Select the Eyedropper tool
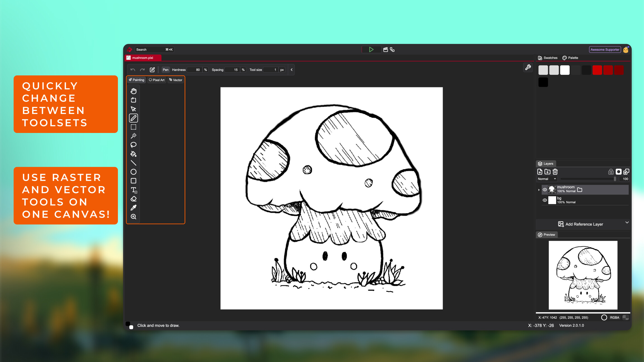Image resolution: width=644 pixels, height=362 pixels. click(x=134, y=208)
